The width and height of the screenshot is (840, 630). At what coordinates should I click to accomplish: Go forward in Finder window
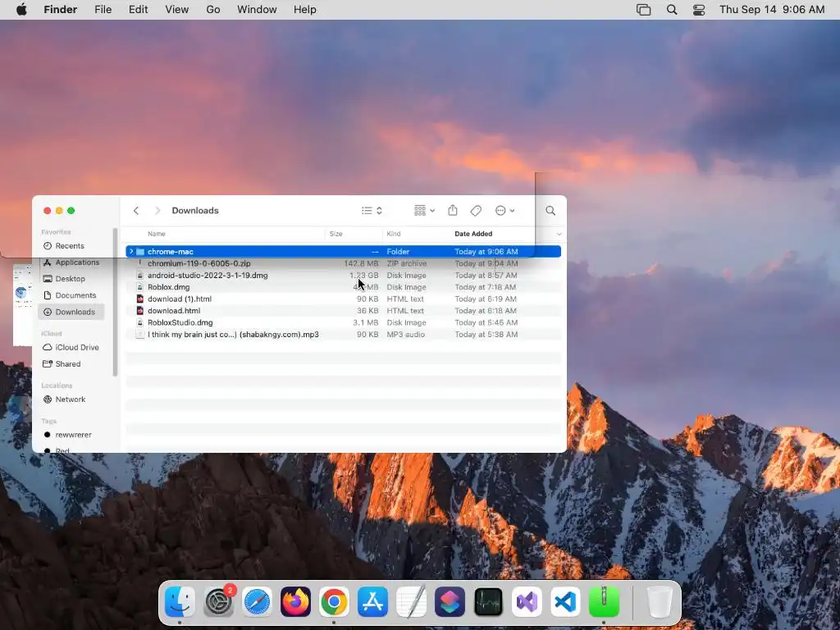(157, 211)
